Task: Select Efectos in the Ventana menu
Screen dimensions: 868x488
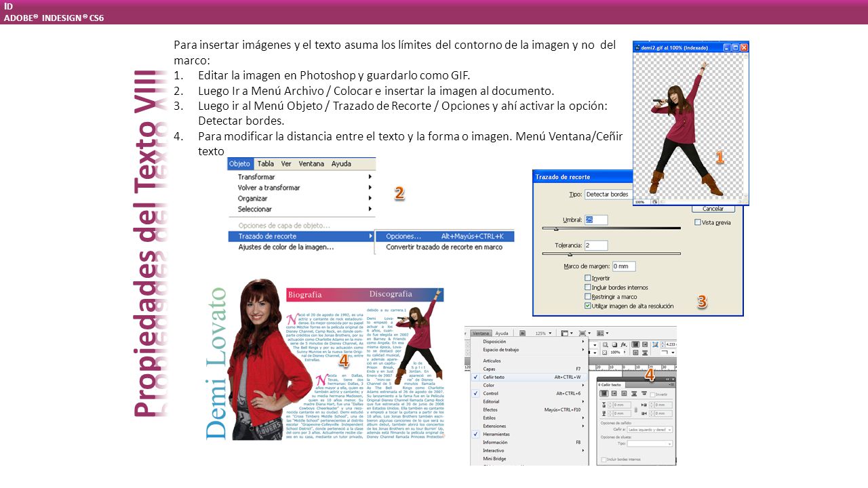Action: pos(529,410)
